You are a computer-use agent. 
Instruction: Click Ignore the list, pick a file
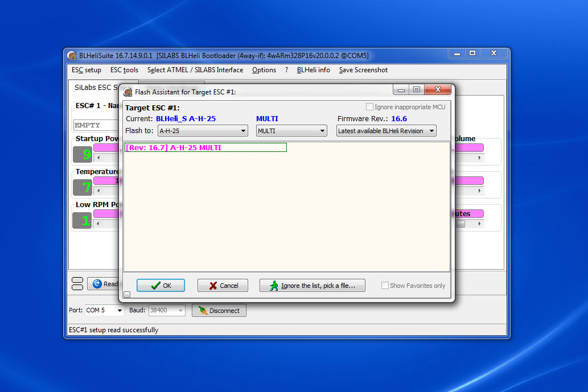312,286
